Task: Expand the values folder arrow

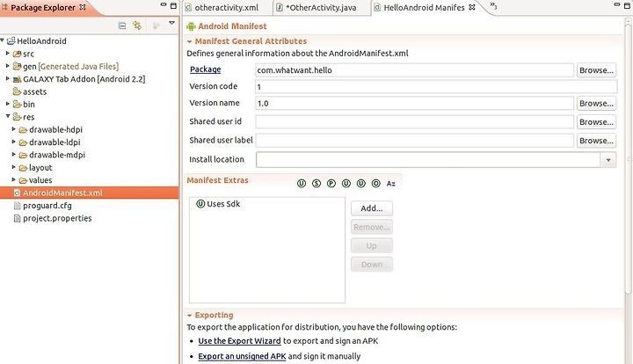Action: coord(14,179)
